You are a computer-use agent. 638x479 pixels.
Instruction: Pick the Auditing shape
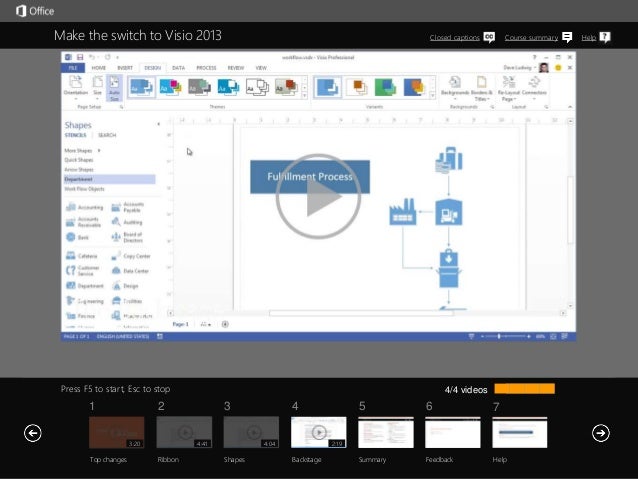click(127, 222)
